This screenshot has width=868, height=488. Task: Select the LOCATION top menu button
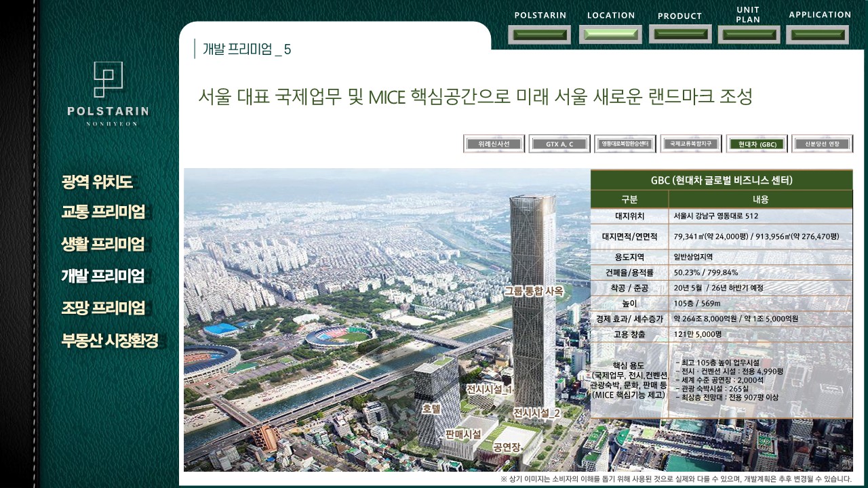tap(610, 35)
